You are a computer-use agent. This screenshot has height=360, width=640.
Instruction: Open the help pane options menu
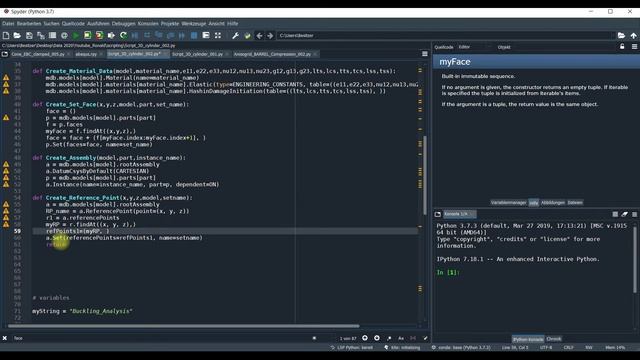click(x=634, y=47)
